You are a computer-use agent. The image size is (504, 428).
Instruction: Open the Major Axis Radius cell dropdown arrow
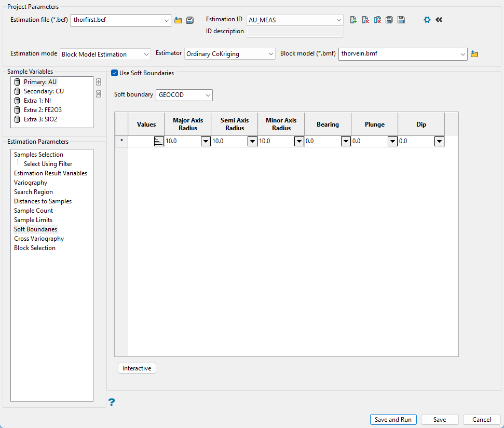pyautogui.click(x=206, y=142)
